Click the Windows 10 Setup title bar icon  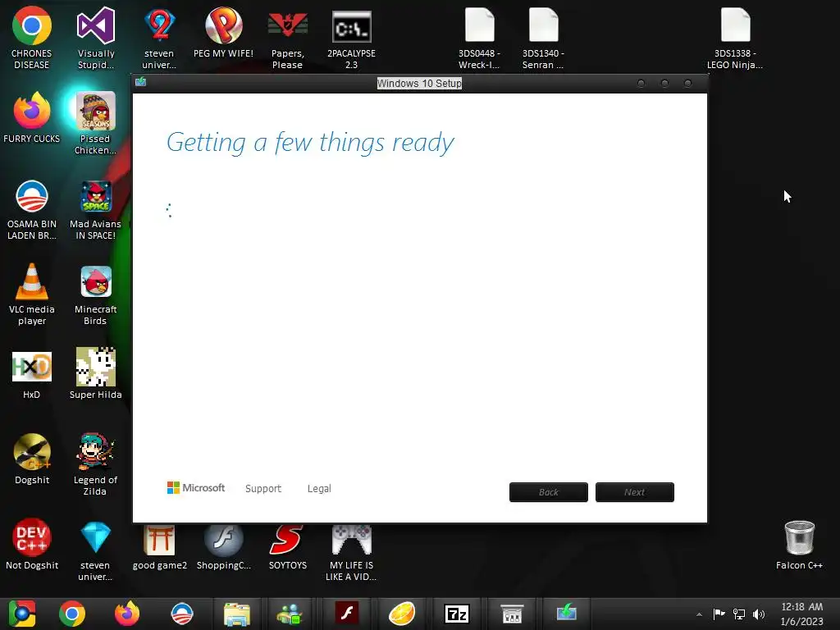[141, 82]
